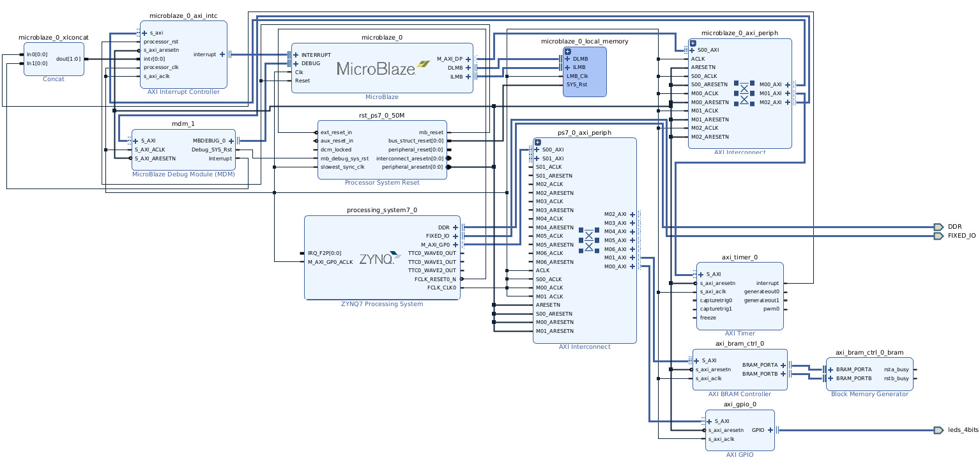Expand interrupt interface on AXI Interrupt Controller

(x=222, y=54)
